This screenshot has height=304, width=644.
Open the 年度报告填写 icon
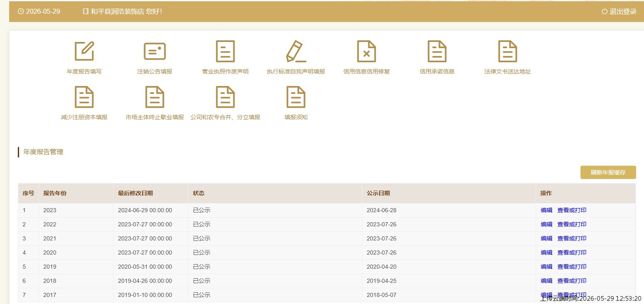pos(84,51)
